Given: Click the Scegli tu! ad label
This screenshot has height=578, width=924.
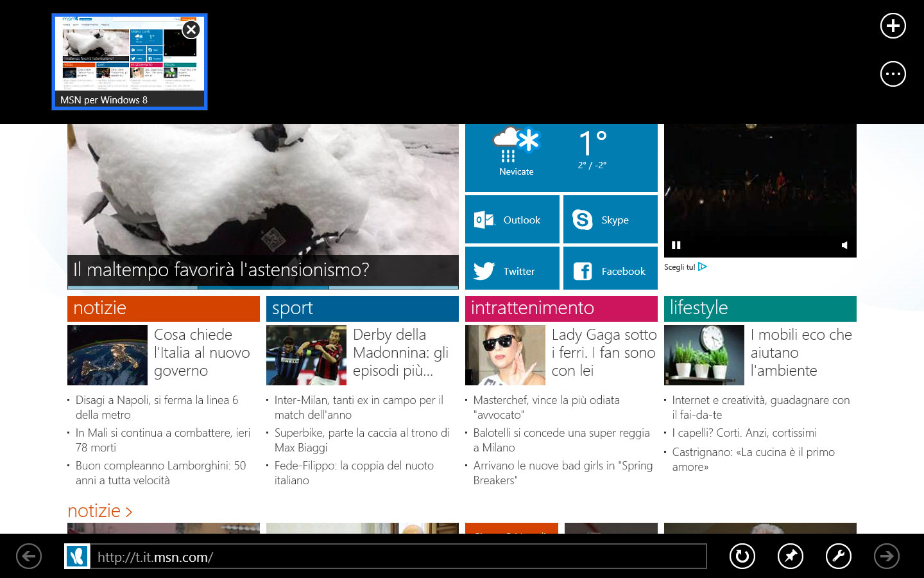Looking at the screenshot, I should tap(680, 267).
